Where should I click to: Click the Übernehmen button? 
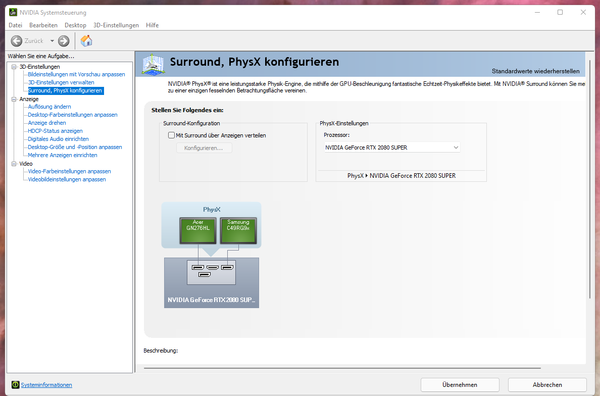(x=460, y=385)
